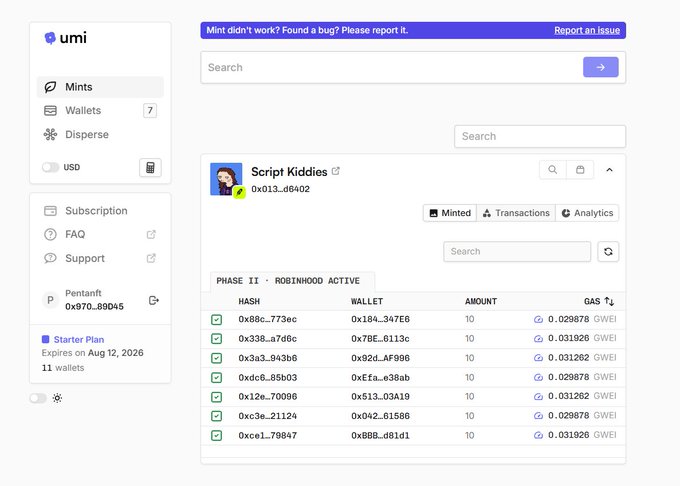Click the WALLET column header
The width and height of the screenshot is (680, 486).
(367, 301)
